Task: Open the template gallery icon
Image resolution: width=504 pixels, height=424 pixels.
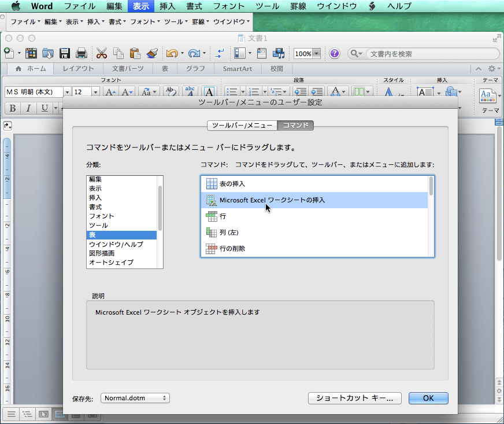Action: [31, 53]
